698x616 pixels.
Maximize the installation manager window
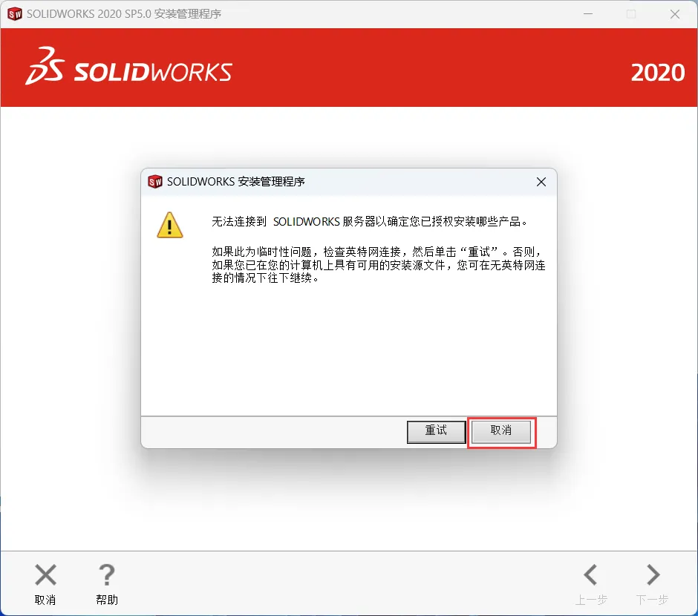(631, 14)
